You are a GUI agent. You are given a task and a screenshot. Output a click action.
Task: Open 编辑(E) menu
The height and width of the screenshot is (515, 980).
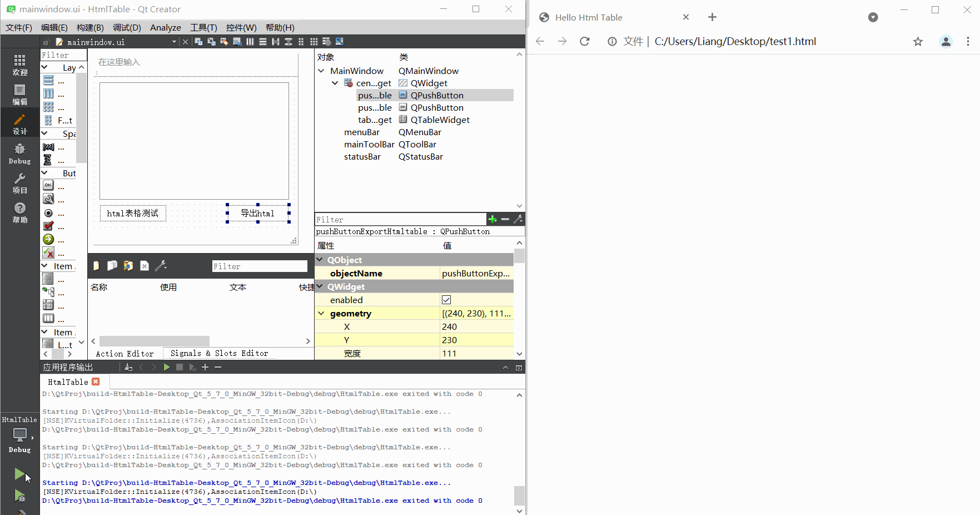[54, 27]
